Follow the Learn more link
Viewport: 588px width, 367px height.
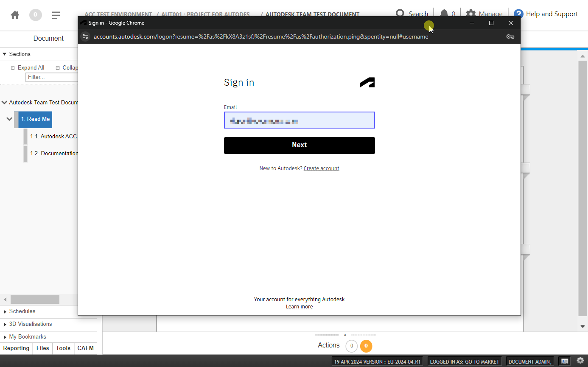pos(300,307)
